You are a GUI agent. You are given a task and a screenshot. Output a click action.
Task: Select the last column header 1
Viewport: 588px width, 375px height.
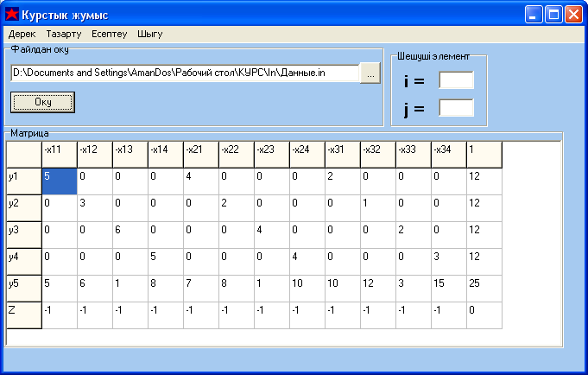[484, 155]
